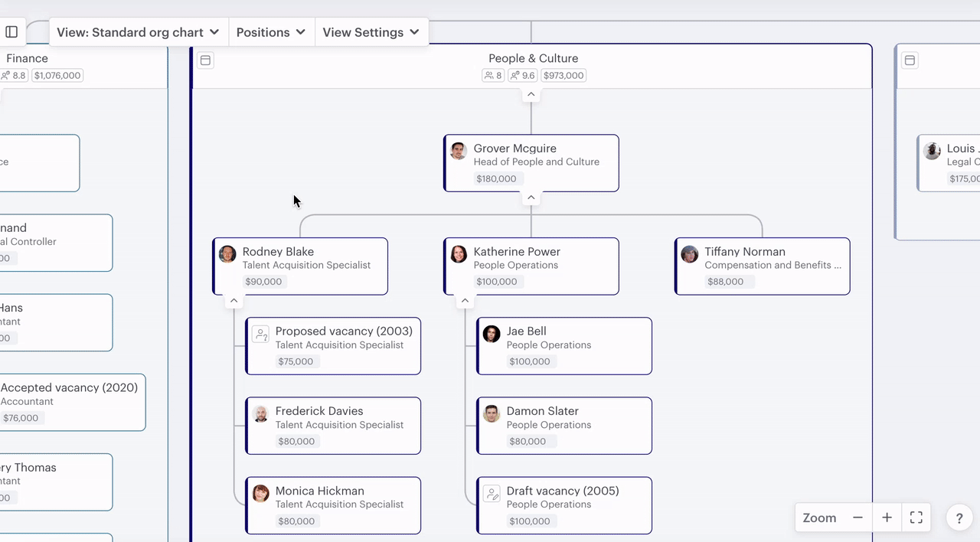Open the help question mark button
The height and width of the screenshot is (542, 980).
click(x=959, y=518)
